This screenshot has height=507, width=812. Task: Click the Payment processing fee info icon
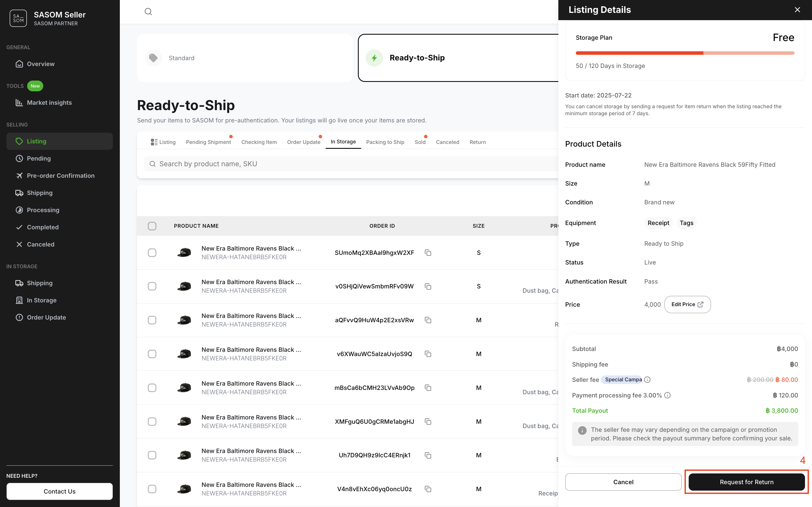coord(667,395)
